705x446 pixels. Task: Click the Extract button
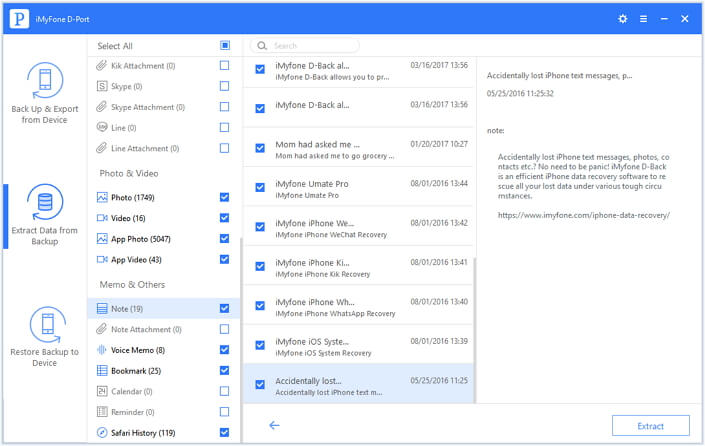pos(651,425)
